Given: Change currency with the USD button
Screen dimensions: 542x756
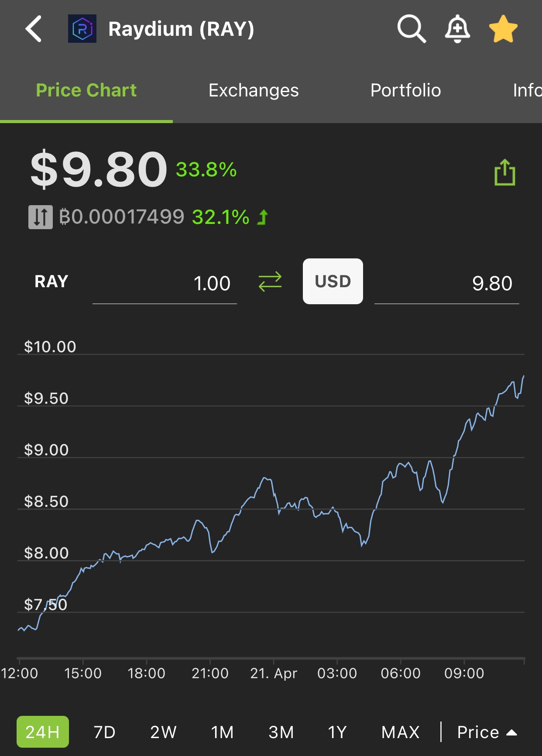Looking at the screenshot, I should [333, 282].
